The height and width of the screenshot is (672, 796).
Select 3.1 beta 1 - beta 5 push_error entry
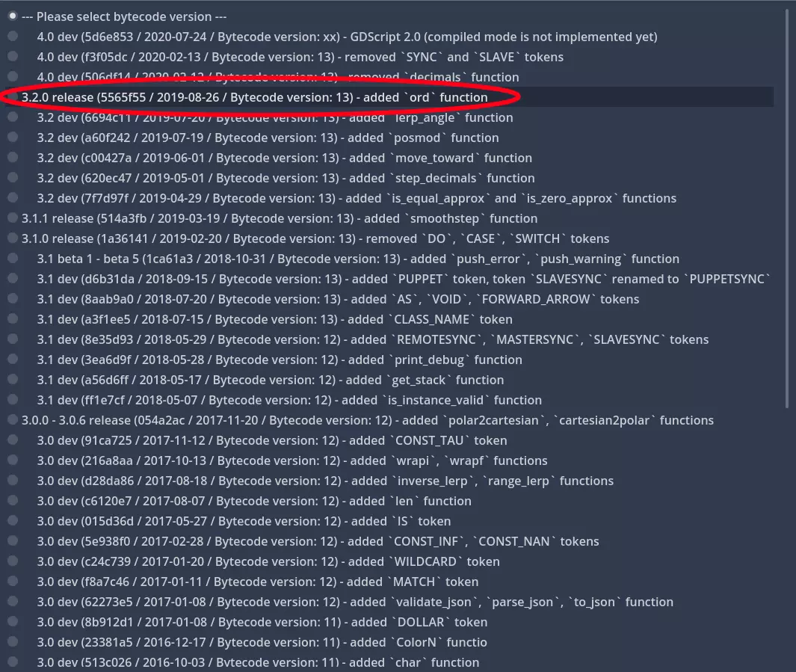(x=390, y=259)
